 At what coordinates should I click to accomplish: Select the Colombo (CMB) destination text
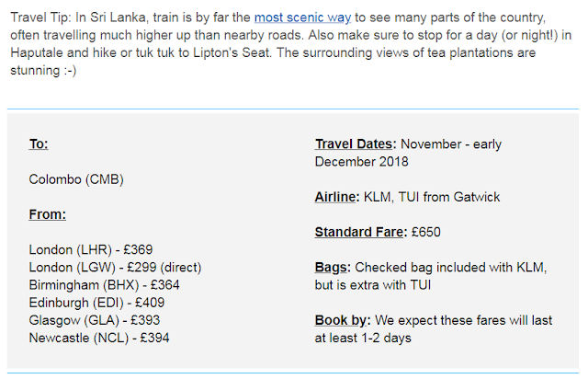coord(76,179)
